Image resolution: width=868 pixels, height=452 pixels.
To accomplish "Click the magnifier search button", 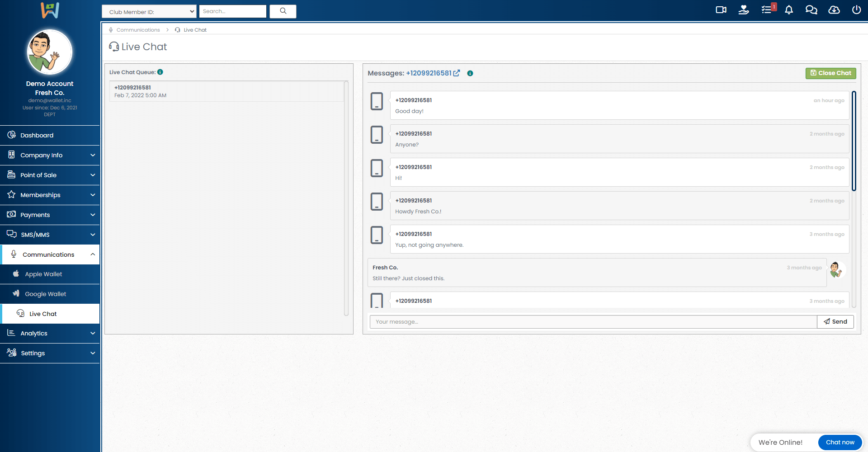I will click(283, 11).
